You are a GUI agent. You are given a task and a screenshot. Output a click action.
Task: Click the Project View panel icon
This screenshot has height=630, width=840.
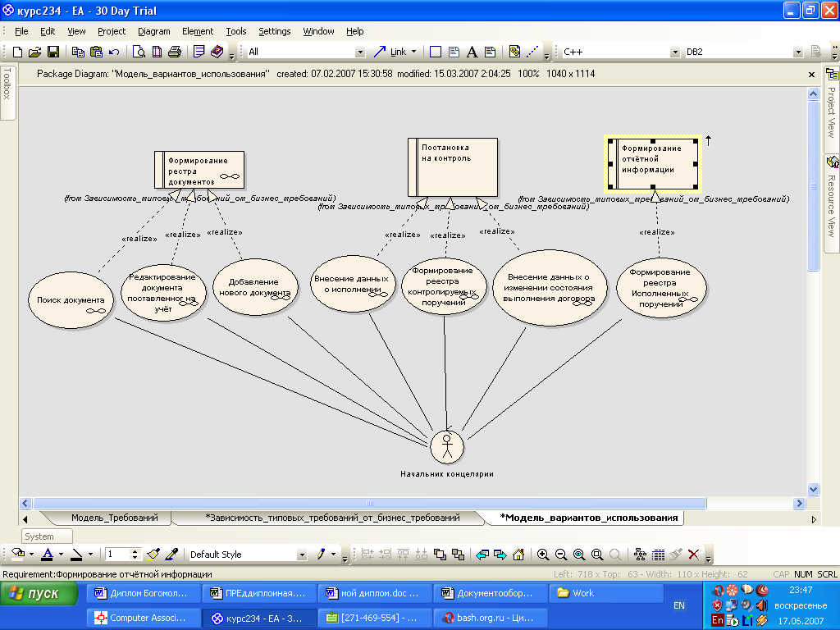[x=832, y=75]
